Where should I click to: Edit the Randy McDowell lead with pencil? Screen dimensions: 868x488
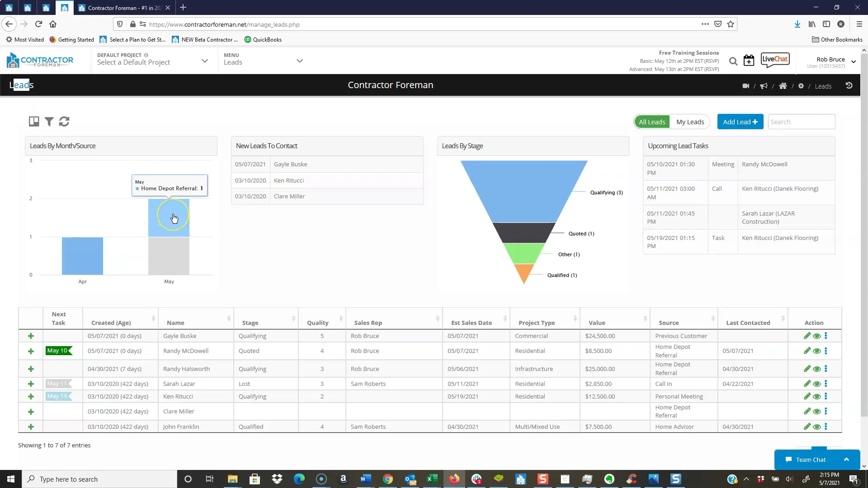pos(807,351)
